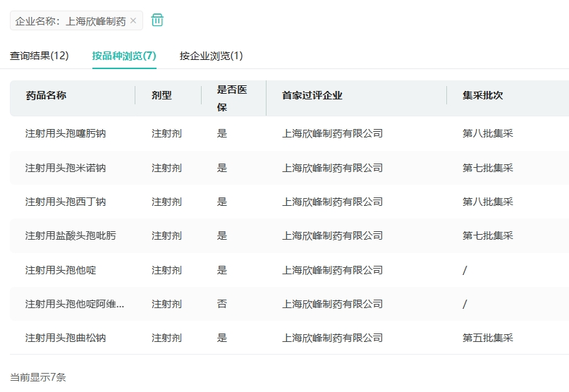The image size is (569, 392).
Task: Open drug 注射用头孢米诺钠
Action: pyautogui.click(x=66, y=168)
